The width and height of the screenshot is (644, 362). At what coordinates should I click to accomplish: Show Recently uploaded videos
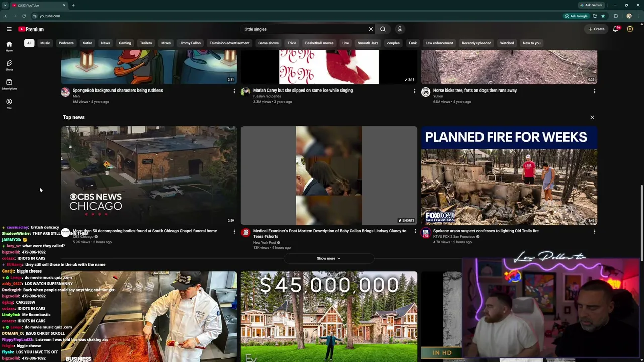click(476, 43)
